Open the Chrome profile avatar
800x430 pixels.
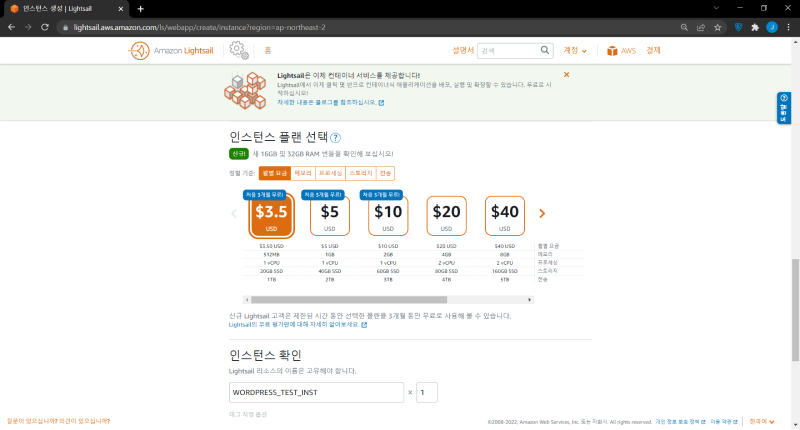(x=772, y=27)
